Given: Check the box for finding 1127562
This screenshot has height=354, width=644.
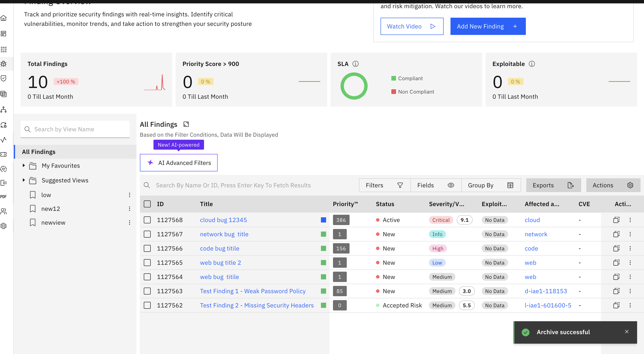Looking at the screenshot, I should tap(147, 305).
